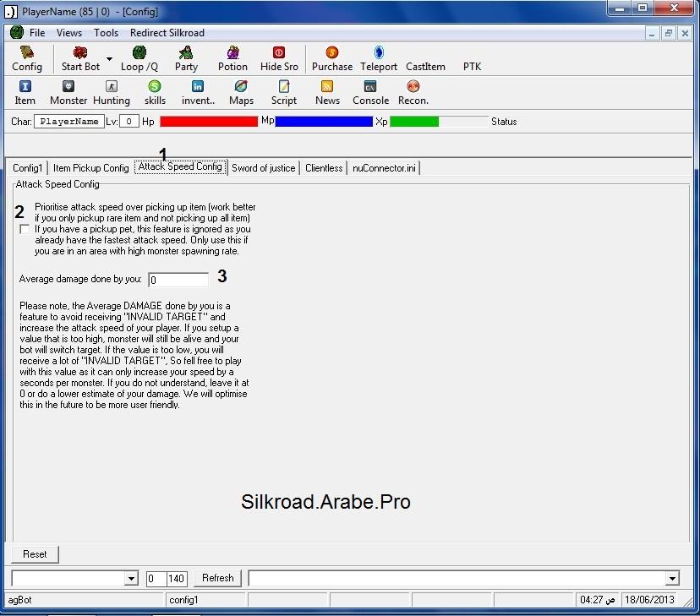Click the Start Bot icon
The width and height of the screenshot is (700, 616).
tap(80, 58)
